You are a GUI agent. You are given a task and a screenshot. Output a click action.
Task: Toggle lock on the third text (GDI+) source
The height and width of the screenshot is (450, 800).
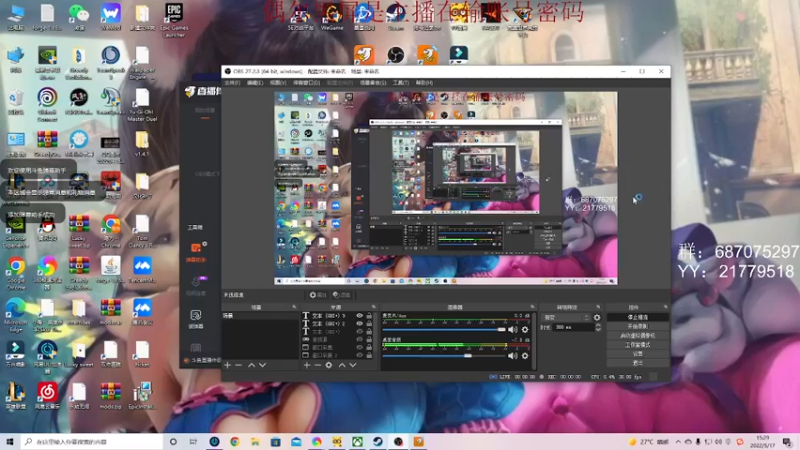369,331
